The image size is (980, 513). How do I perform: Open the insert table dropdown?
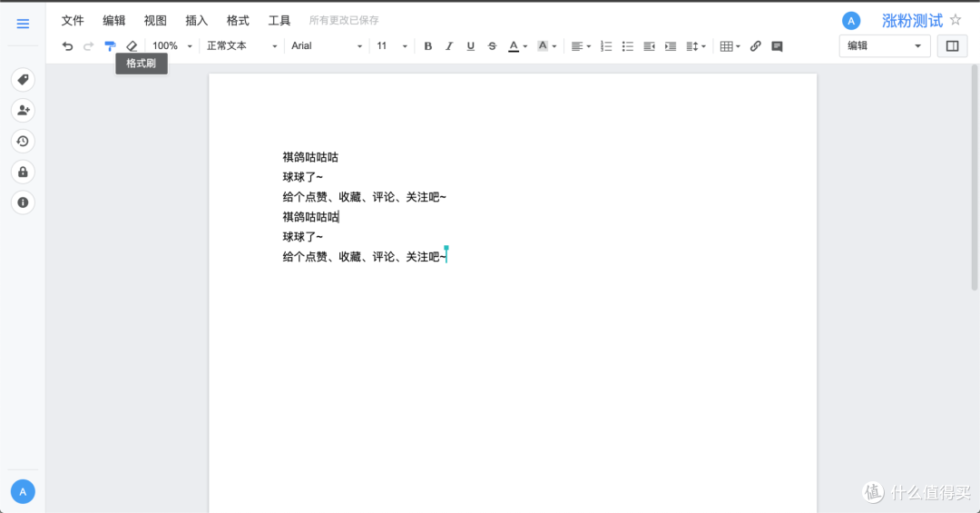coord(730,46)
